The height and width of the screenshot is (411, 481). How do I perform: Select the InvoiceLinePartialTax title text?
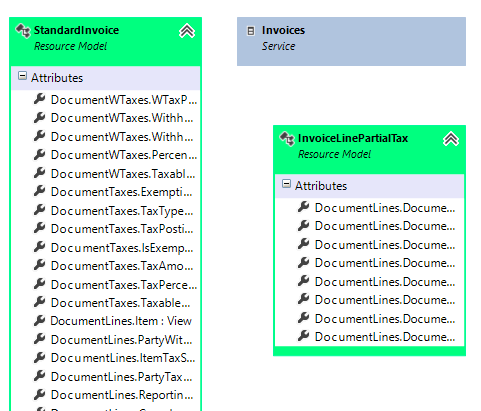click(x=353, y=138)
